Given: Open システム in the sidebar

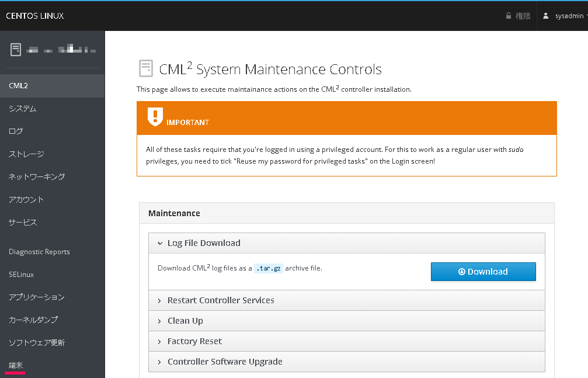Looking at the screenshot, I should point(52,109).
